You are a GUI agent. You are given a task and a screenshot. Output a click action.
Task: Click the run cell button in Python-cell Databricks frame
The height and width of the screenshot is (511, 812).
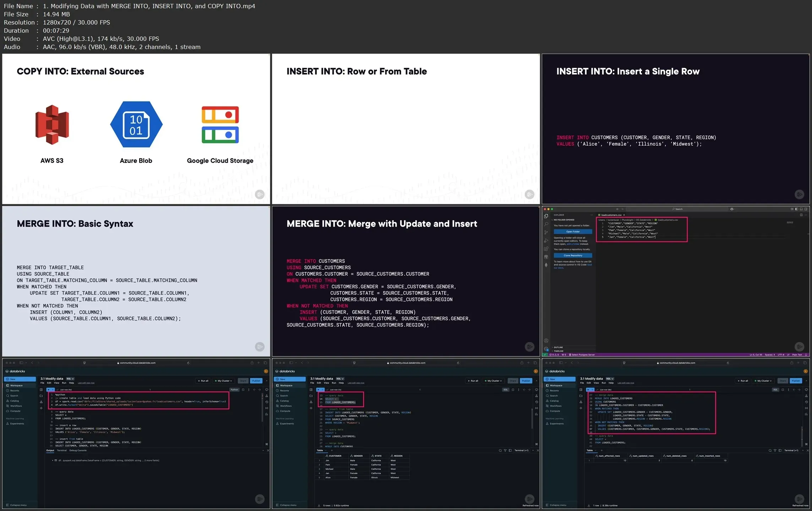point(49,390)
